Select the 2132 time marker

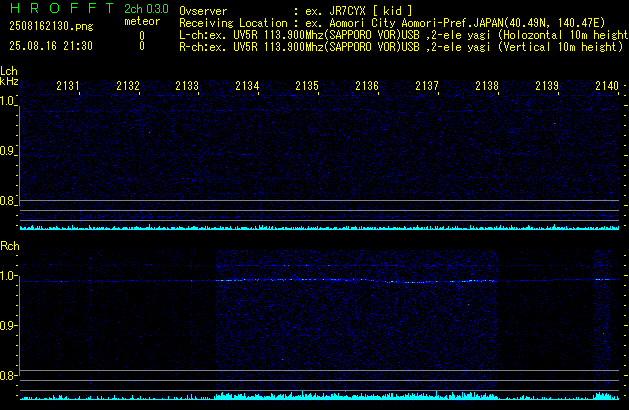[128, 86]
